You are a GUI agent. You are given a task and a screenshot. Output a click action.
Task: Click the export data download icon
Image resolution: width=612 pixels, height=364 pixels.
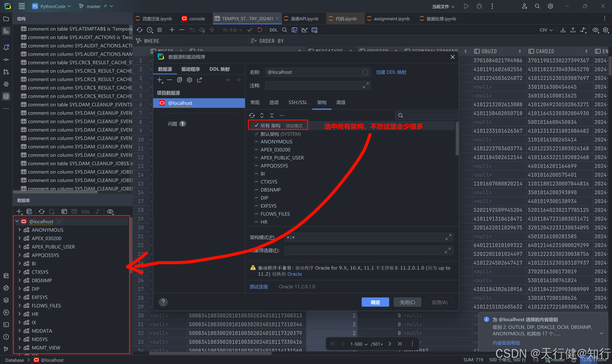point(563,30)
